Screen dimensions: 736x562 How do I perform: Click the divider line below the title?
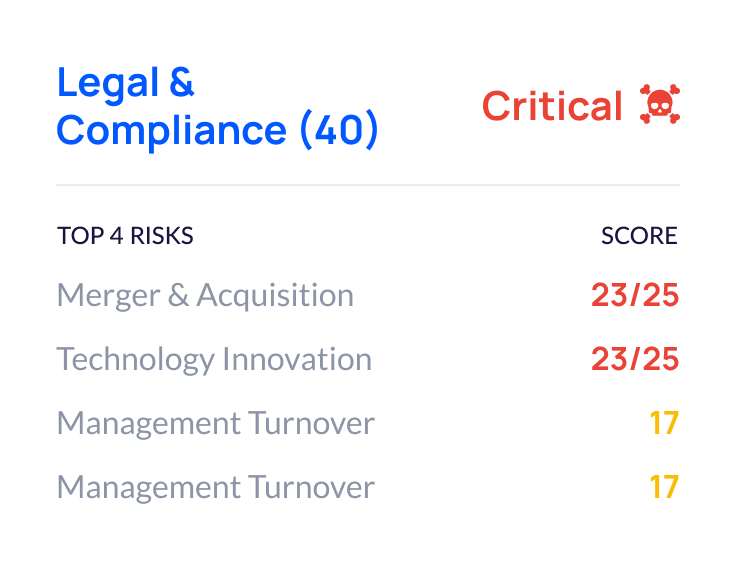click(368, 185)
